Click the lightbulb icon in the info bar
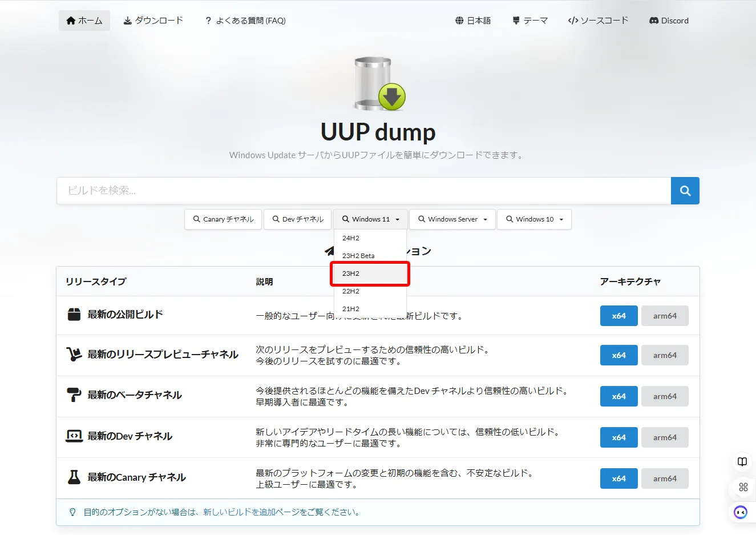Screen dimensions: 756x535 coord(72,512)
